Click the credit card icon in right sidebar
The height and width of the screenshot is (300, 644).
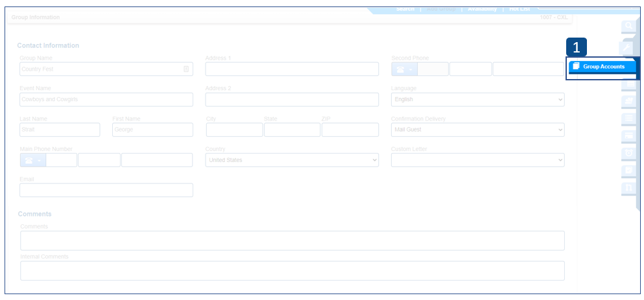(x=628, y=135)
